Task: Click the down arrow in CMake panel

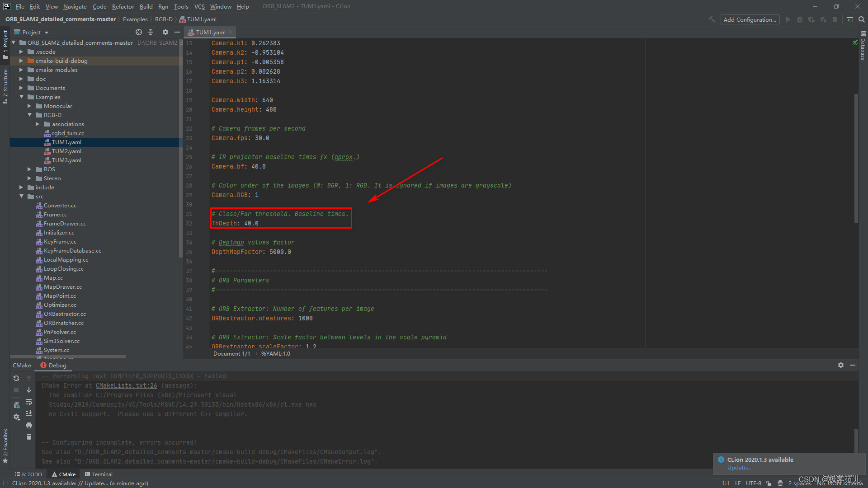Action: tap(29, 390)
